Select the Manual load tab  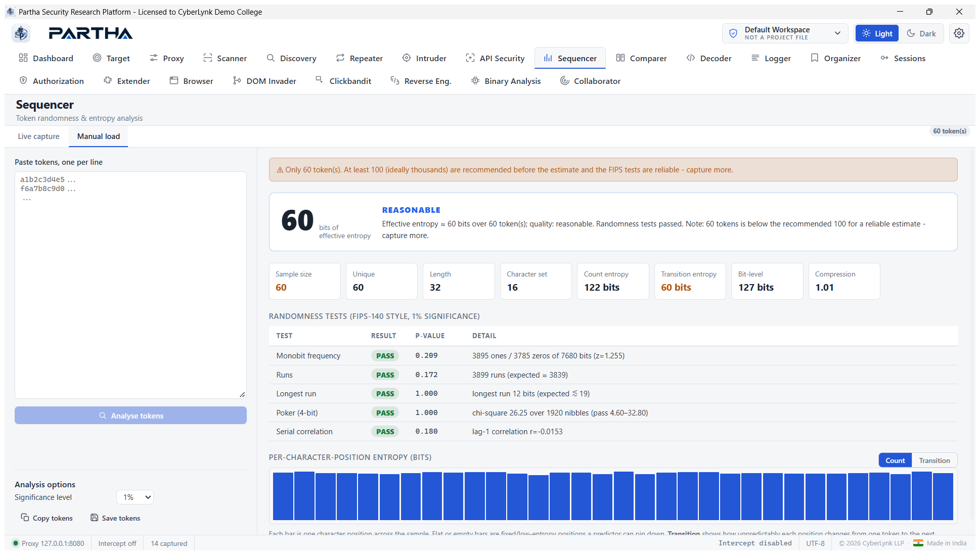(x=99, y=136)
